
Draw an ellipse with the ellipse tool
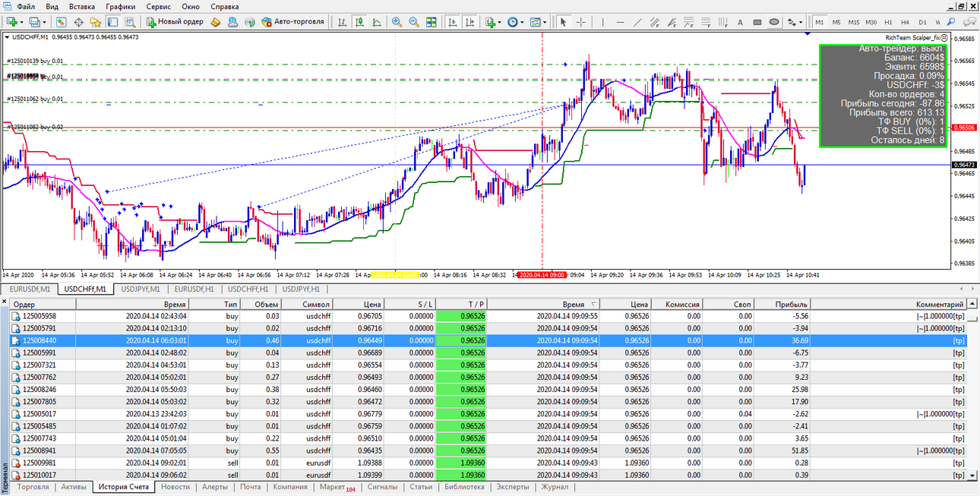[x=774, y=22]
